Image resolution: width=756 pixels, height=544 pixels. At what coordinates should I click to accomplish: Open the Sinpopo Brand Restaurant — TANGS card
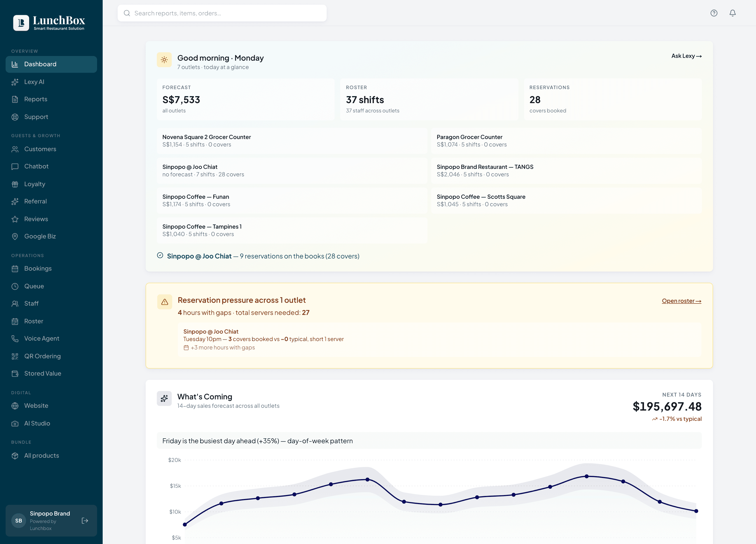(x=566, y=171)
